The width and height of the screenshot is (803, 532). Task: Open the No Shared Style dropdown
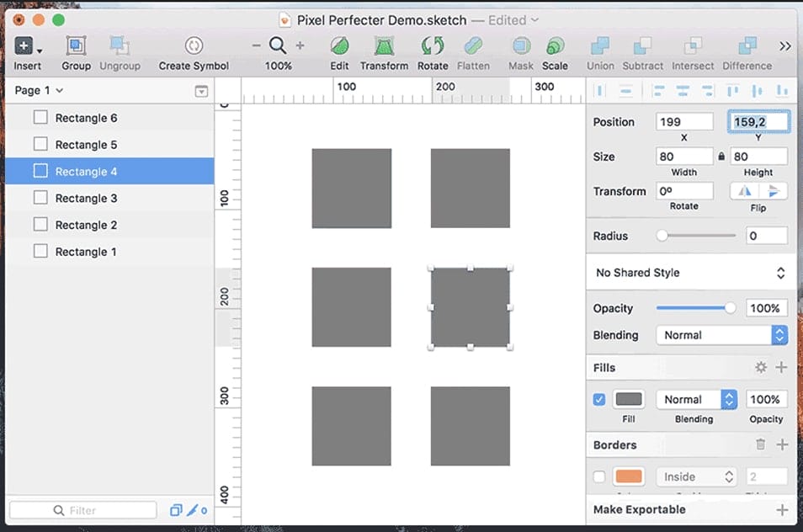(689, 273)
